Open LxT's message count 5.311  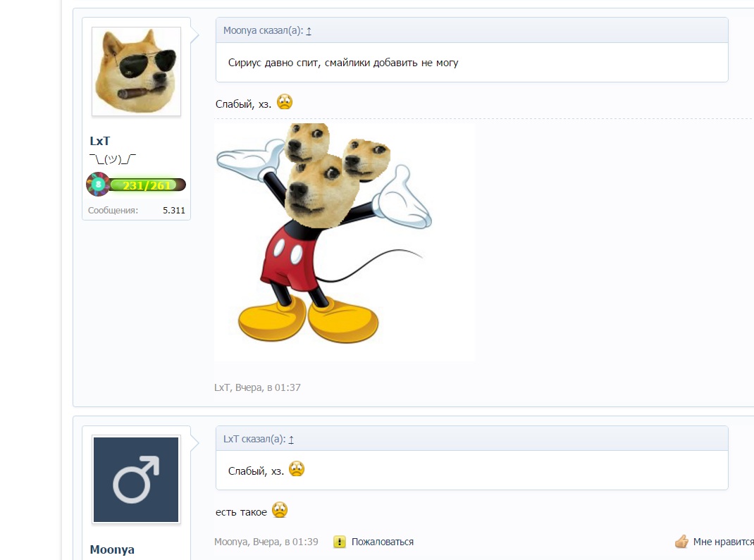(x=173, y=210)
